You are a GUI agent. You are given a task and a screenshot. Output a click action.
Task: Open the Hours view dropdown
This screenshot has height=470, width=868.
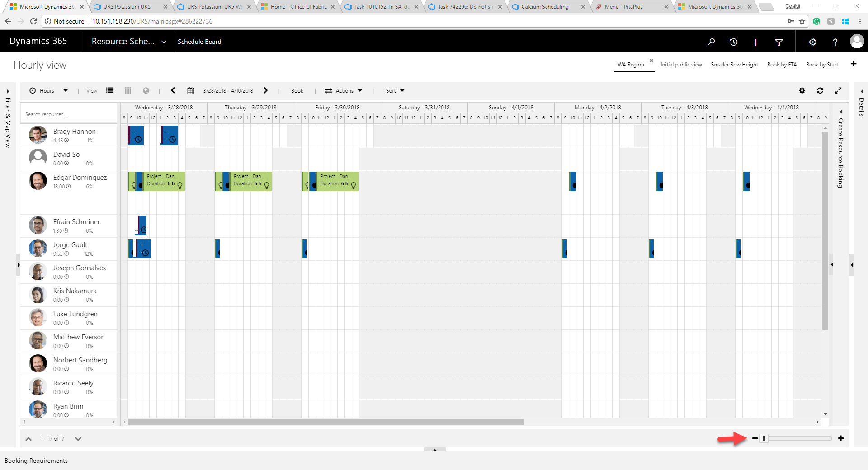point(49,90)
